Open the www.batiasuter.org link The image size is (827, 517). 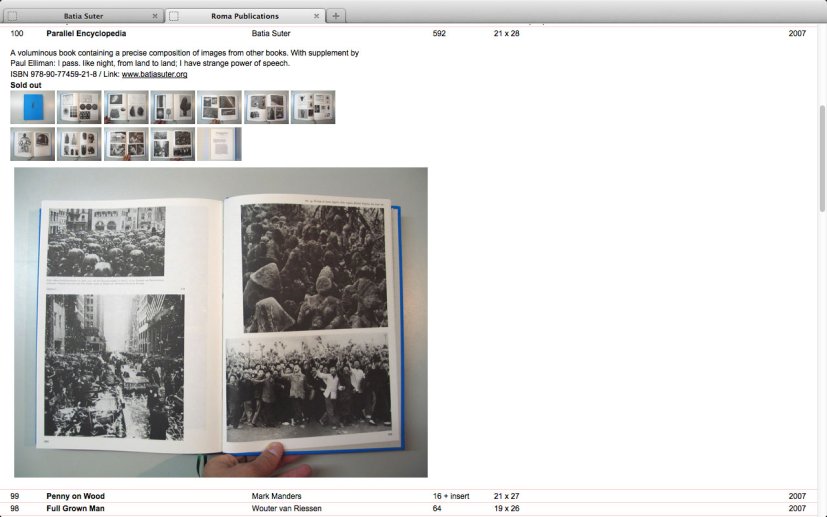pos(155,74)
